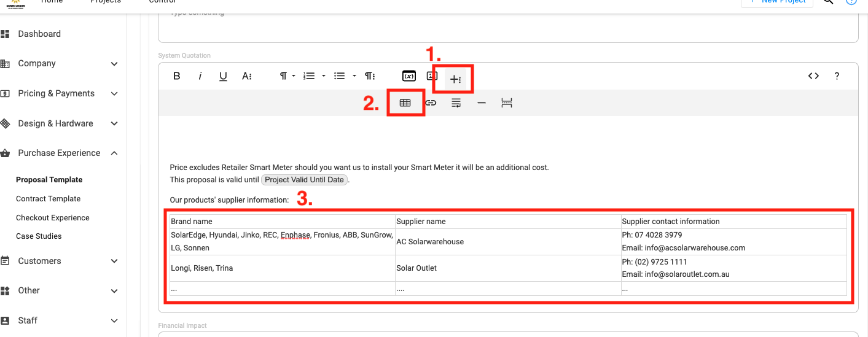Click the 'Brand name' table header cell
The height and width of the screenshot is (337, 868).
pyautogui.click(x=282, y=222)
